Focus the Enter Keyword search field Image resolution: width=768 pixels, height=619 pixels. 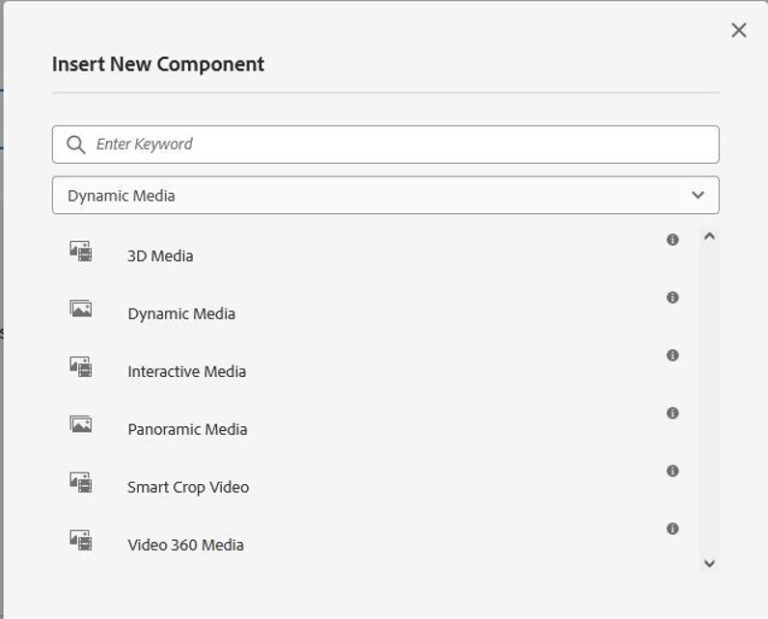(400, 145)
